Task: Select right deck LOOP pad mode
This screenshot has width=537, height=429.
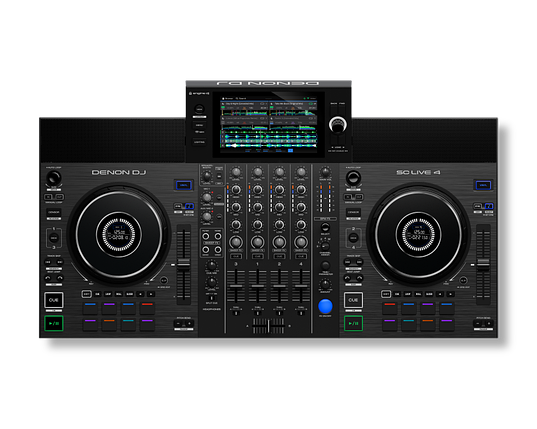Action: [408, 294]
